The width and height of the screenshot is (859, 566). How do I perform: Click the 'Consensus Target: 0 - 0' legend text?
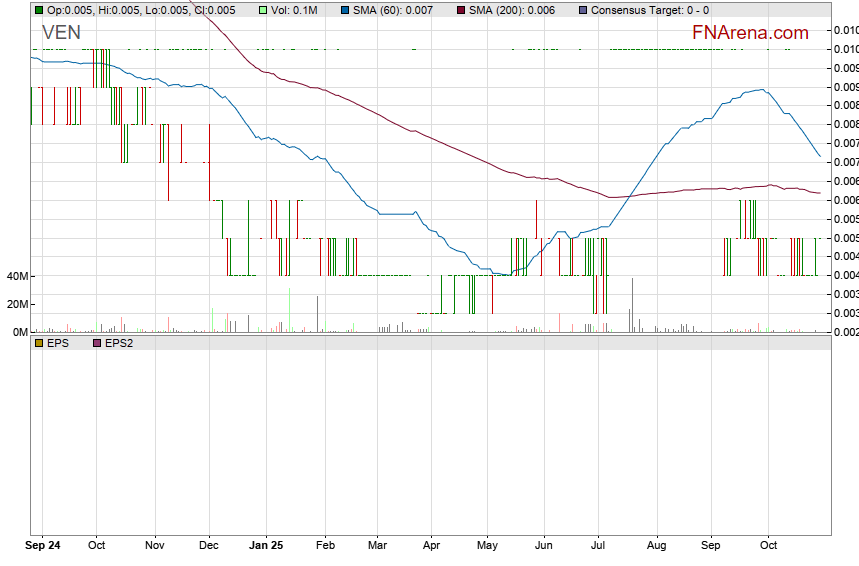[650, 10]
